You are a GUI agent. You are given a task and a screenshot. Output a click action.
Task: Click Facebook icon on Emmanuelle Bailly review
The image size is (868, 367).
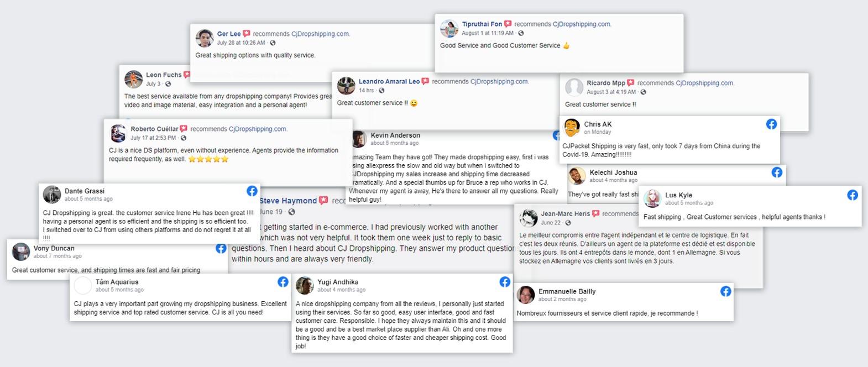point(726,291)
